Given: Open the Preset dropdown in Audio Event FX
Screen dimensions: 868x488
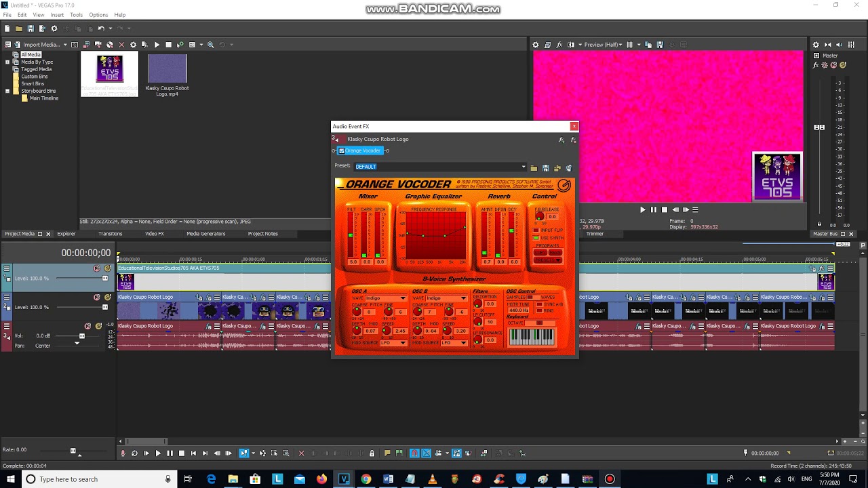Looking at the screenshot, I should [x=524, y=167].
